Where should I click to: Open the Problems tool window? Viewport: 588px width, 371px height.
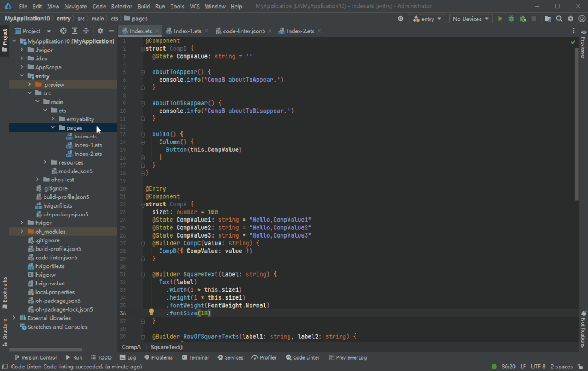tap(159, 357)
